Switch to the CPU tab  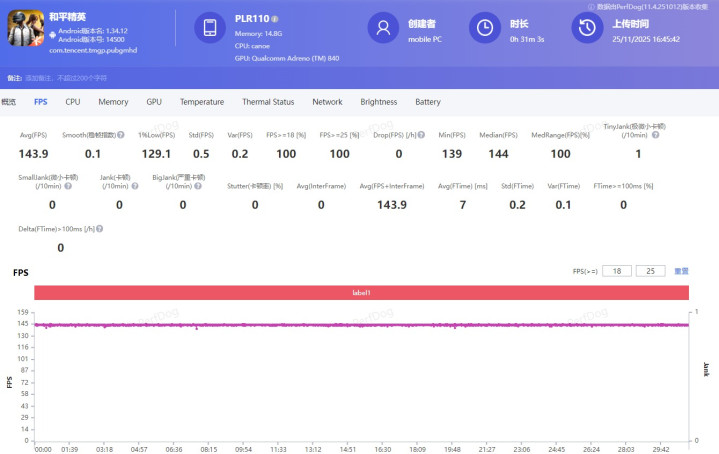(x=73, y=102)
